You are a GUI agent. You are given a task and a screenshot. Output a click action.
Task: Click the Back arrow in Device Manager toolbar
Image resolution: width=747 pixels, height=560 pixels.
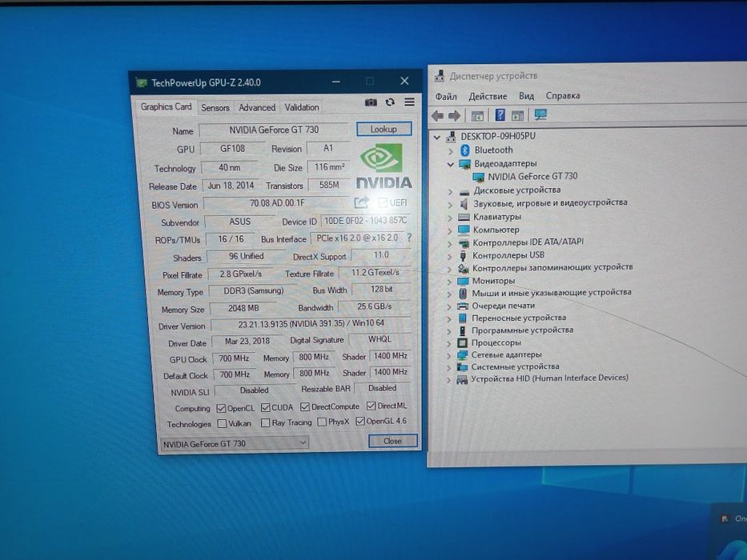pos(437,115)
